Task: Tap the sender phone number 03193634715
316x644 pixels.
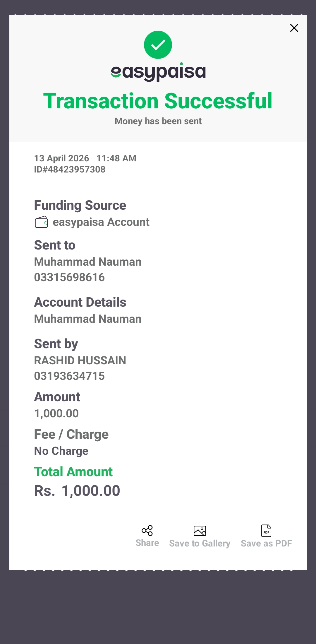Action: (x=69, y=376)
